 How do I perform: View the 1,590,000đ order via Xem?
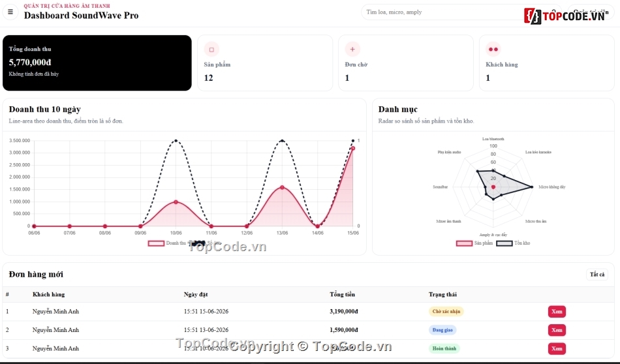(x=557, y=330)
